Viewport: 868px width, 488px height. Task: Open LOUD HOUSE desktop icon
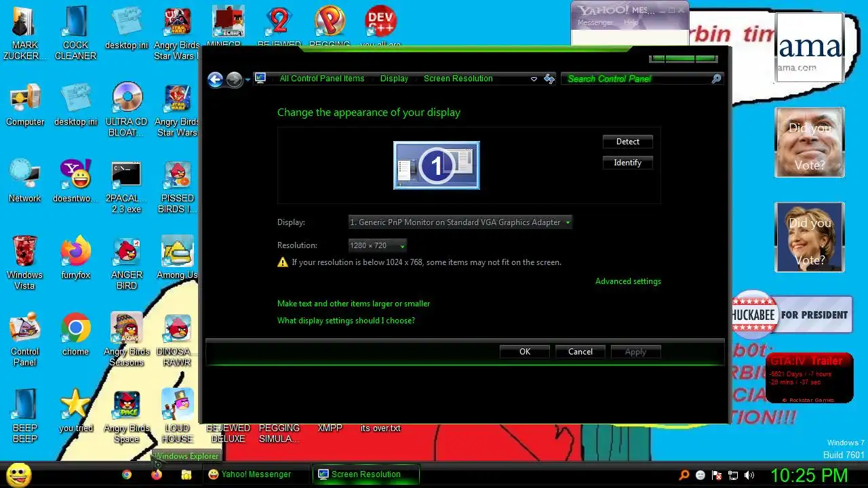178,416
